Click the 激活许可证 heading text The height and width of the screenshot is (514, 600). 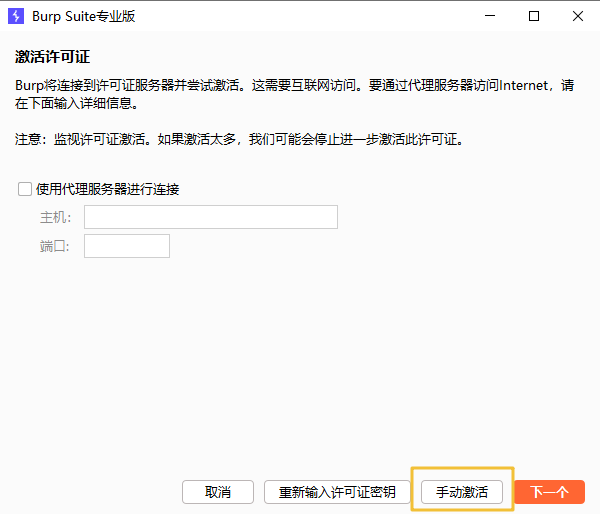click(x=52, y=57)
